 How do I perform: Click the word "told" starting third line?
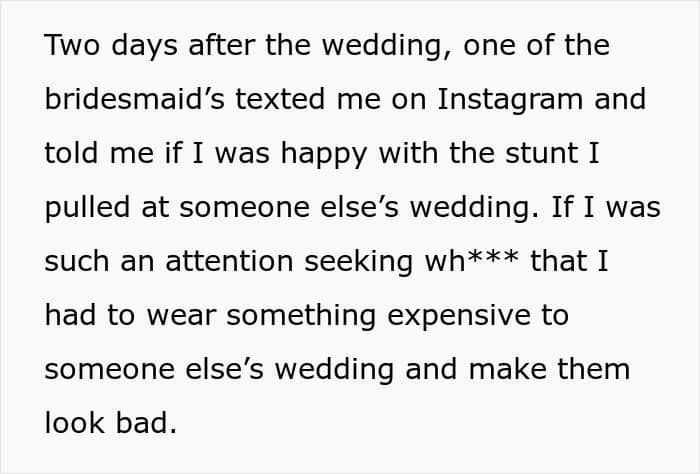(71, 153)
